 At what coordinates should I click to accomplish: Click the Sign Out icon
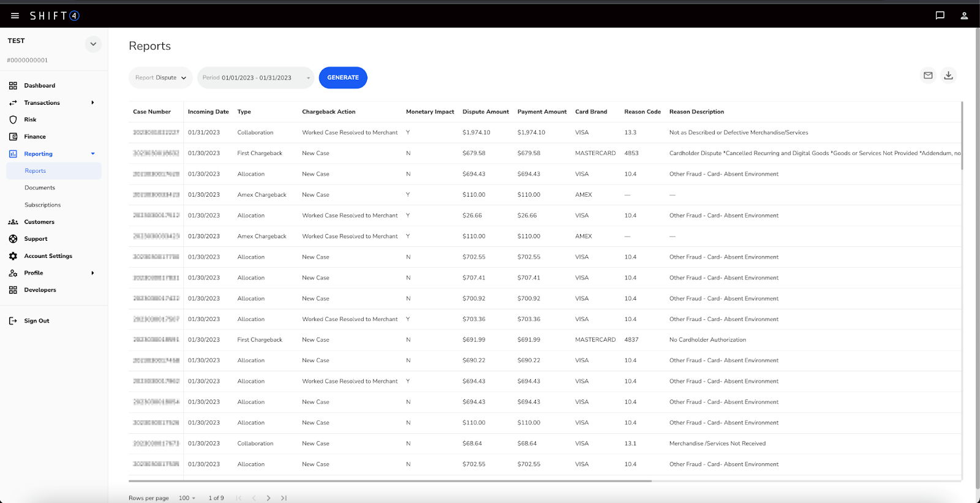[13, 321]
